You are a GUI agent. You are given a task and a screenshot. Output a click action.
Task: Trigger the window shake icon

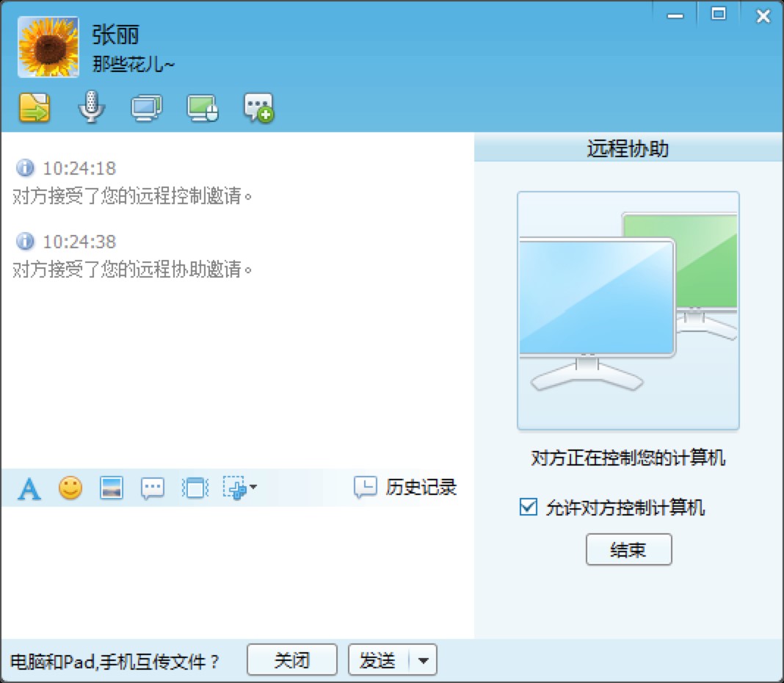click(193, 486)
